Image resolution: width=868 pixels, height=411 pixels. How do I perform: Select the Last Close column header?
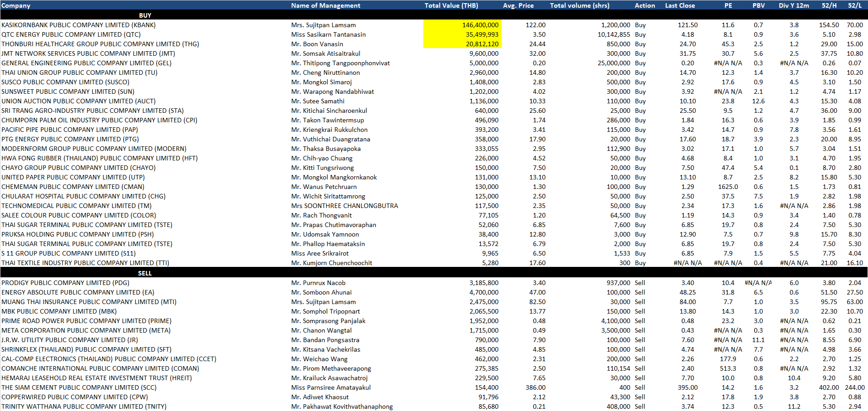tap(680, 5)
